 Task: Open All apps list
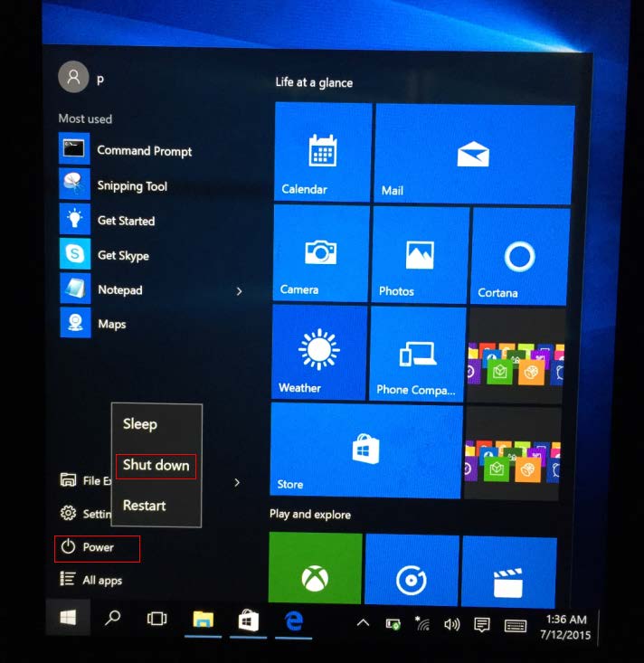coord(91,580)
